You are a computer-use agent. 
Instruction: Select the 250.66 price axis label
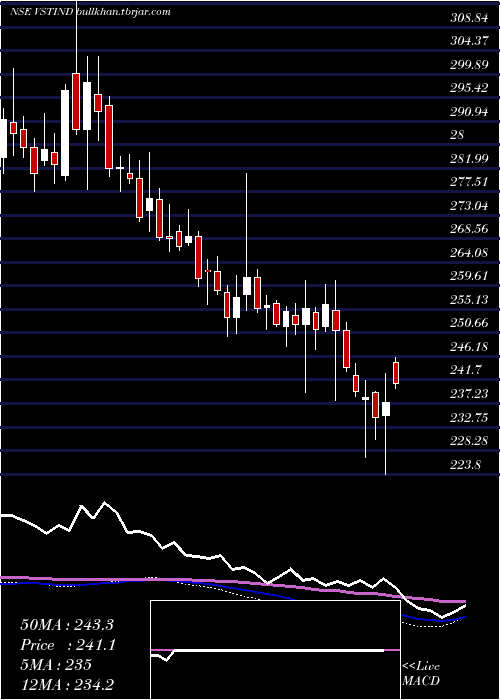469,323
